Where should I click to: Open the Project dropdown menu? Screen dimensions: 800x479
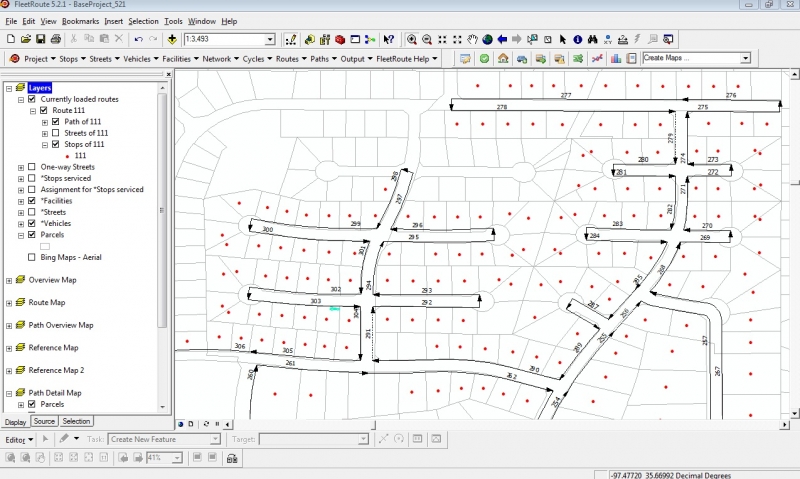pyautogui.click(x=39, y=59)
